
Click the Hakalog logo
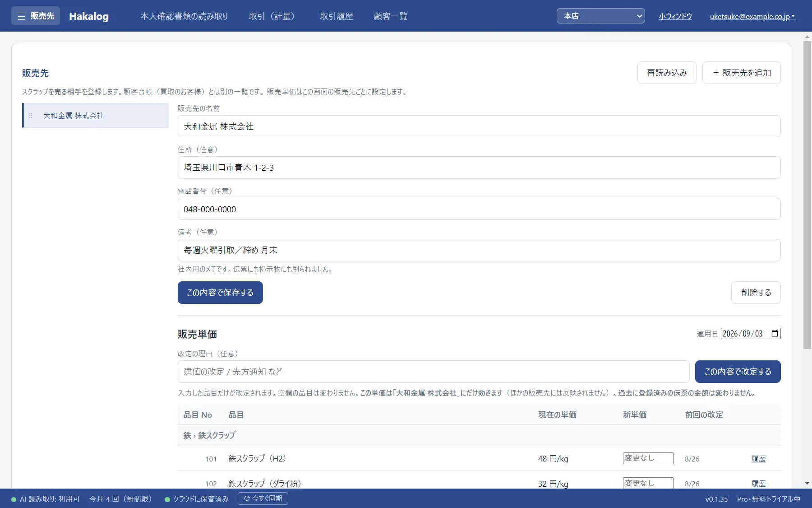pyautogui.click(x=89, y=16)
